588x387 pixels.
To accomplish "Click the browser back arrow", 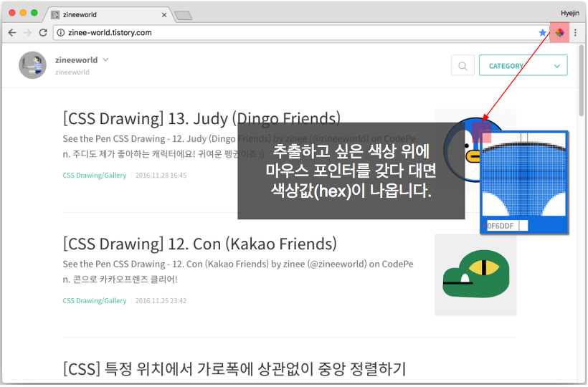I will pyautogui.click(x=12, y=32).
